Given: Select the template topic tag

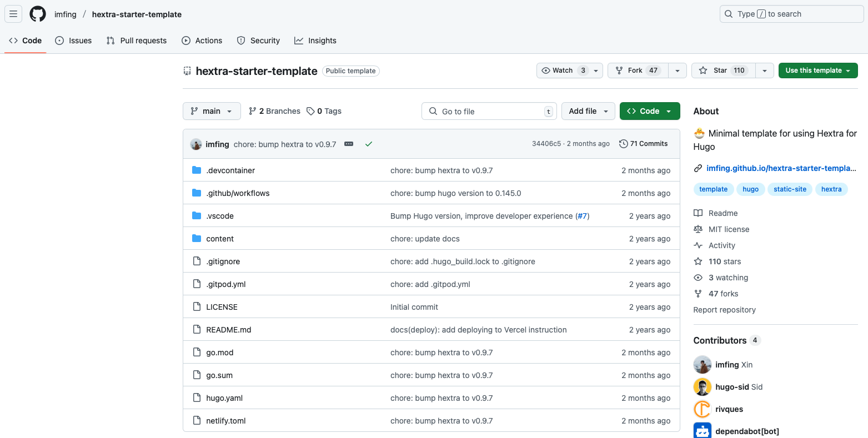Looking at the screenshot, I should [714, 189].
